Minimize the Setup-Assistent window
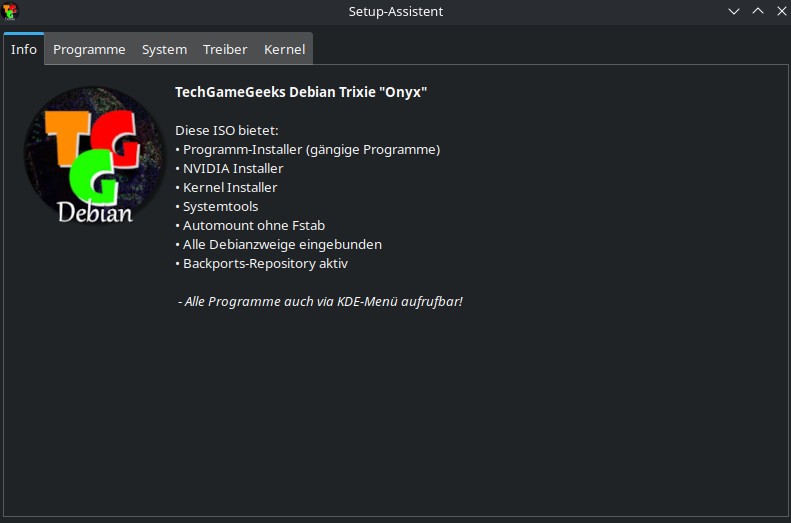 pos(733,11)
